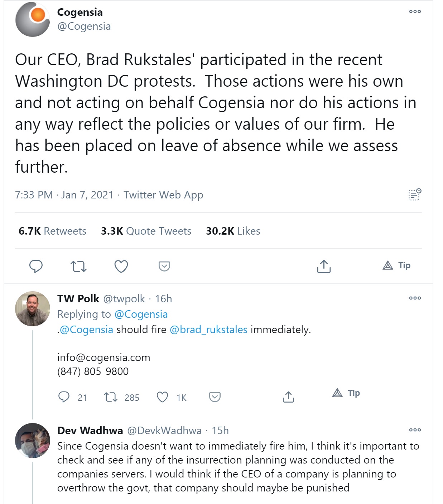Image resolution: width=443 pixels, height=504 pixels.
Task: Open Cogensia profile avatar
Action: coord(33,19)
